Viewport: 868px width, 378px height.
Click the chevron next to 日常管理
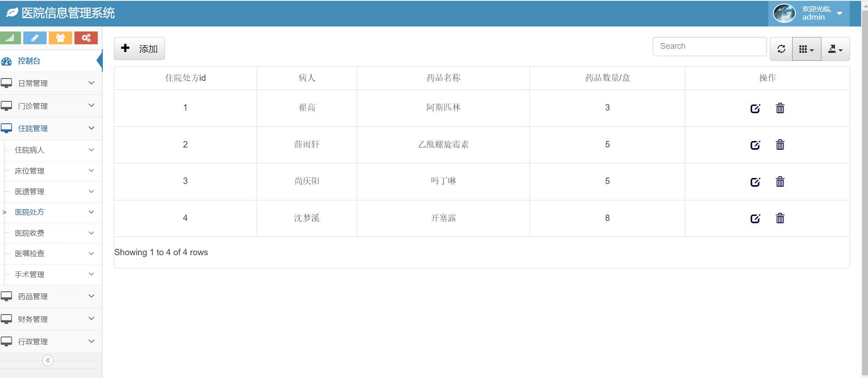[91, 83]
